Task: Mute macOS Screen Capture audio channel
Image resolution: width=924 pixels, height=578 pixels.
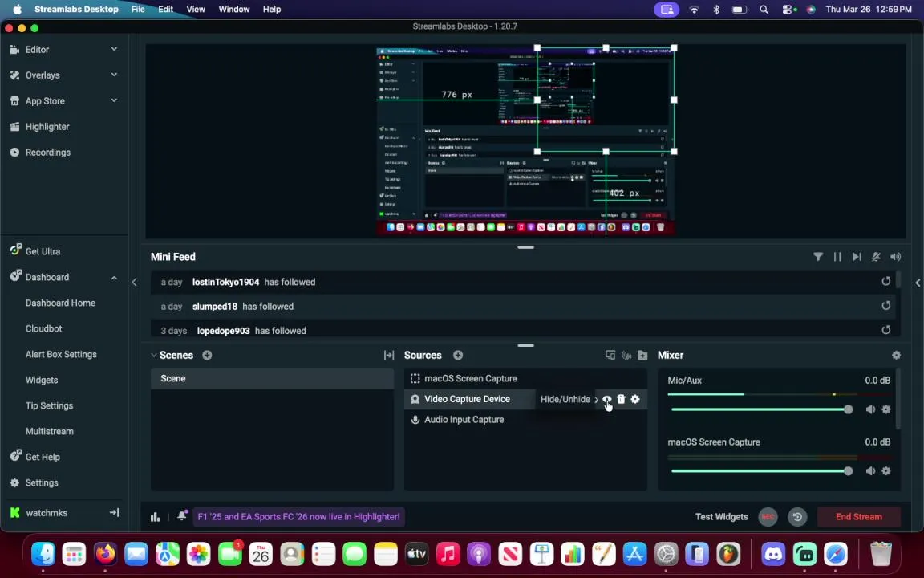Action: (x=870, y=470)
